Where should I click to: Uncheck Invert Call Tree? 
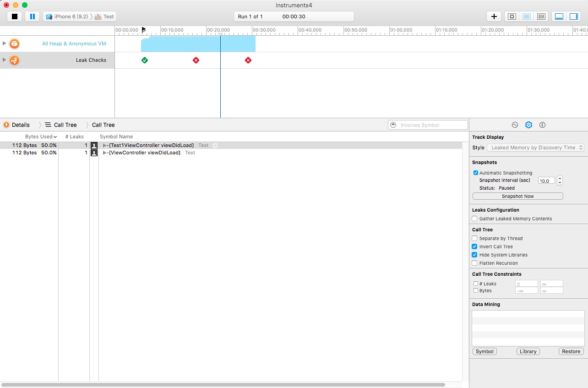(x=475, y=246)
